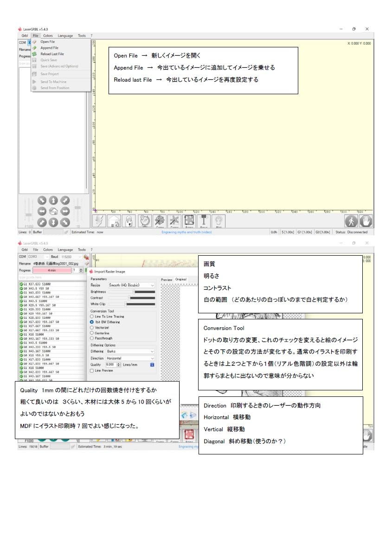The height and width of the screenshot is (557, 392).
Task: Select Line To Line Tracing mode
Action: tap(92, 317)
